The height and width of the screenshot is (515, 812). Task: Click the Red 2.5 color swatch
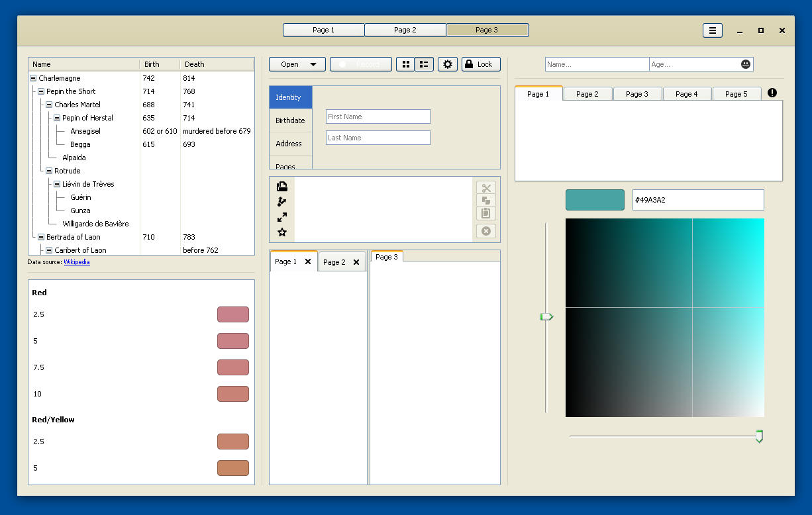233,314
